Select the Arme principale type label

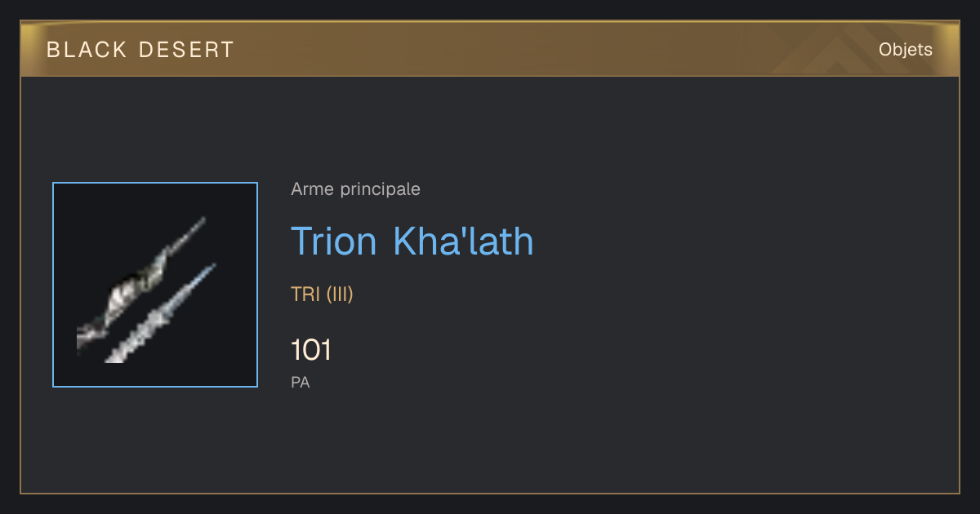[x=356, y=189]
